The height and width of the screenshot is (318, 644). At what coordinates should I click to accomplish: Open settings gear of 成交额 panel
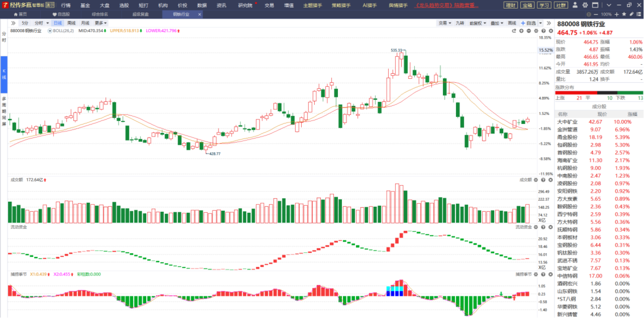pos(536,180)
